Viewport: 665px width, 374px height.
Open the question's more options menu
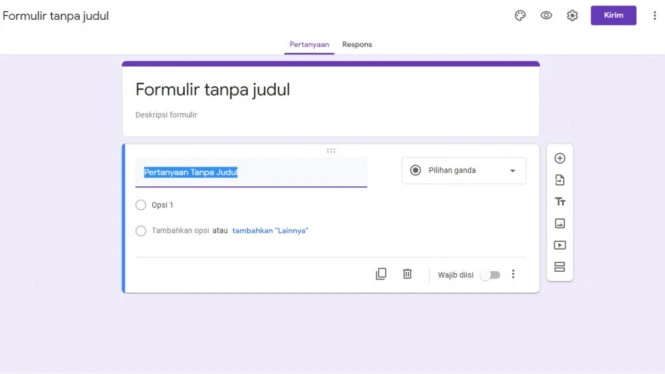(x=513, y=274)
